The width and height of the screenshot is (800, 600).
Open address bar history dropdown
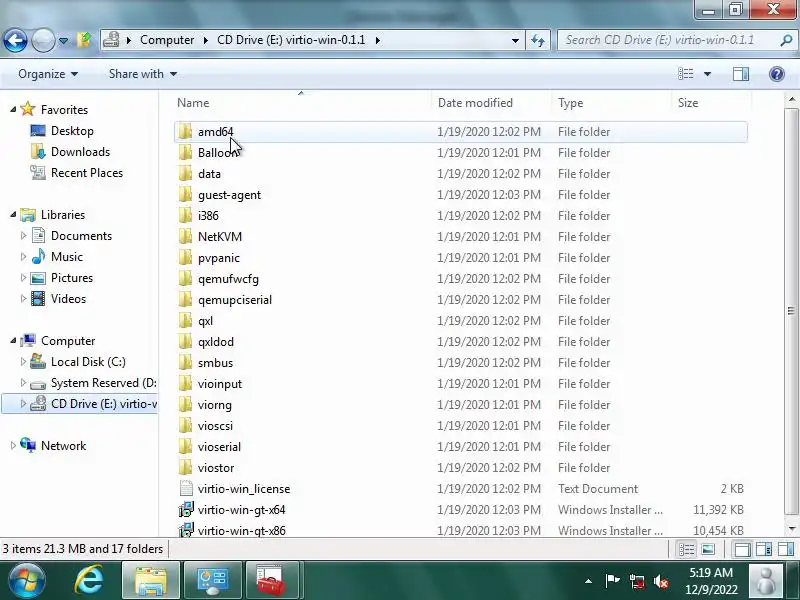515,40
